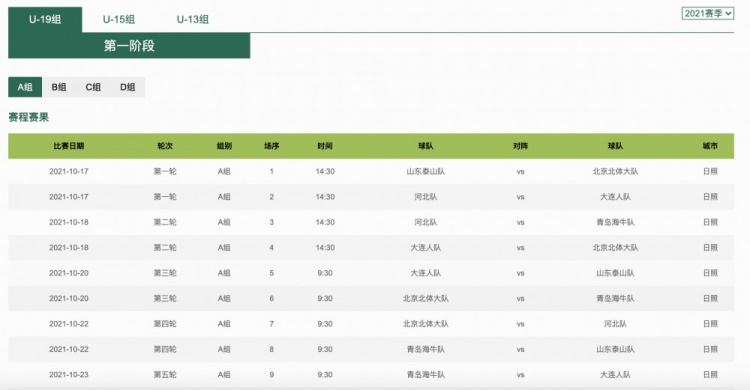Open 北京北体大队 in match 1 row

615,171
